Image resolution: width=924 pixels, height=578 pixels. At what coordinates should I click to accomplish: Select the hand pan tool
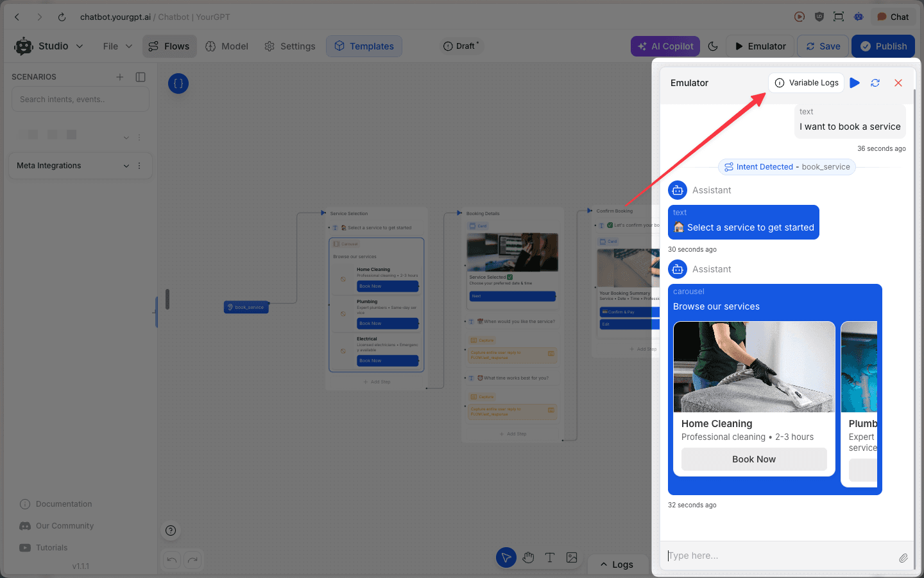click(x=528, y=557)
